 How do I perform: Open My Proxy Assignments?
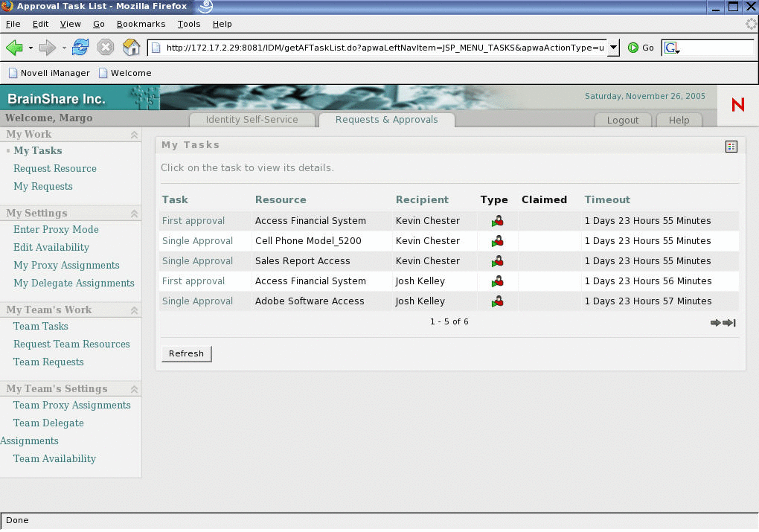[x=66, y=266]
